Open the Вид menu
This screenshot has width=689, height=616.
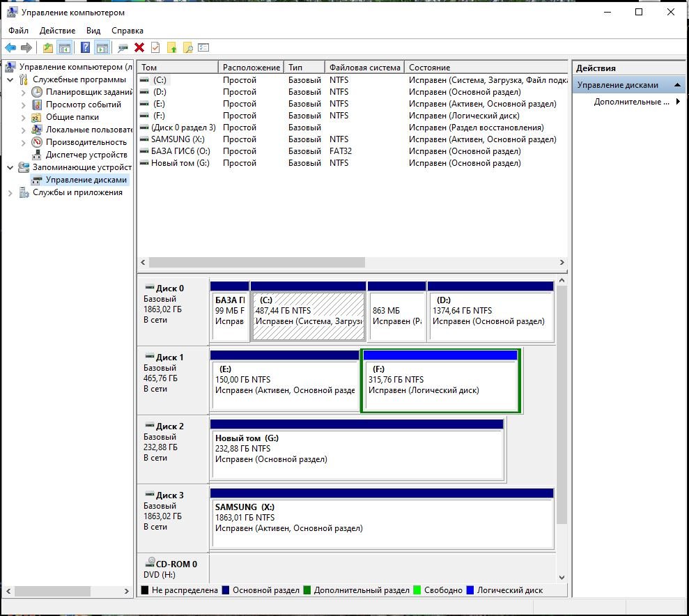93,31
